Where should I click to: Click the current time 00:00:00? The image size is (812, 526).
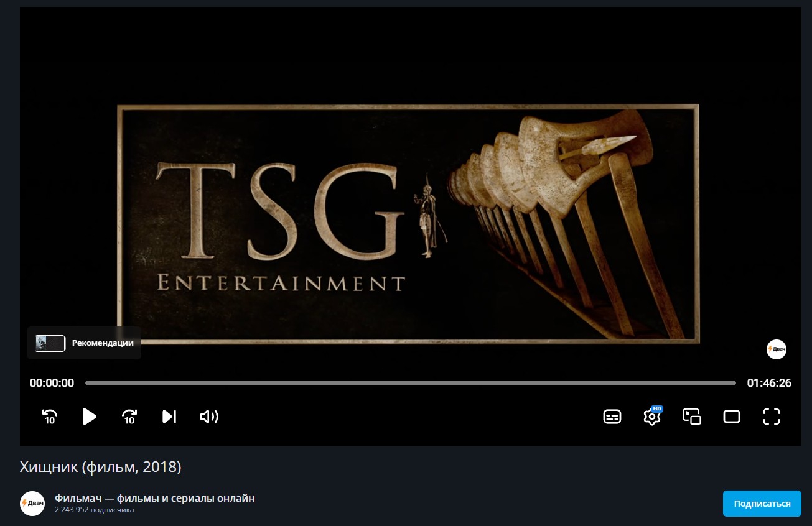click(x=52, y=383)
